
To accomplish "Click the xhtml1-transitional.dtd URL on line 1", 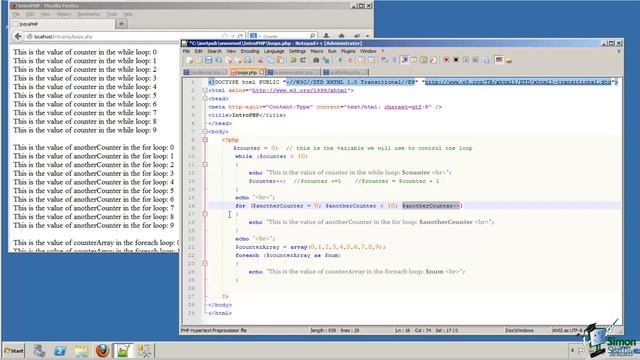I will [x=518, y=82].
